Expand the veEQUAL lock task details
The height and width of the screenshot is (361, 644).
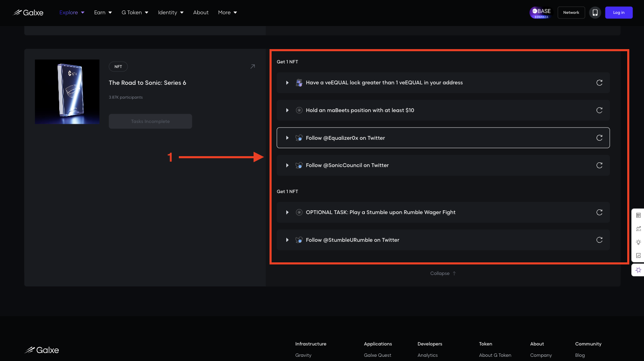pyautogui.click(x=287, y=83)
